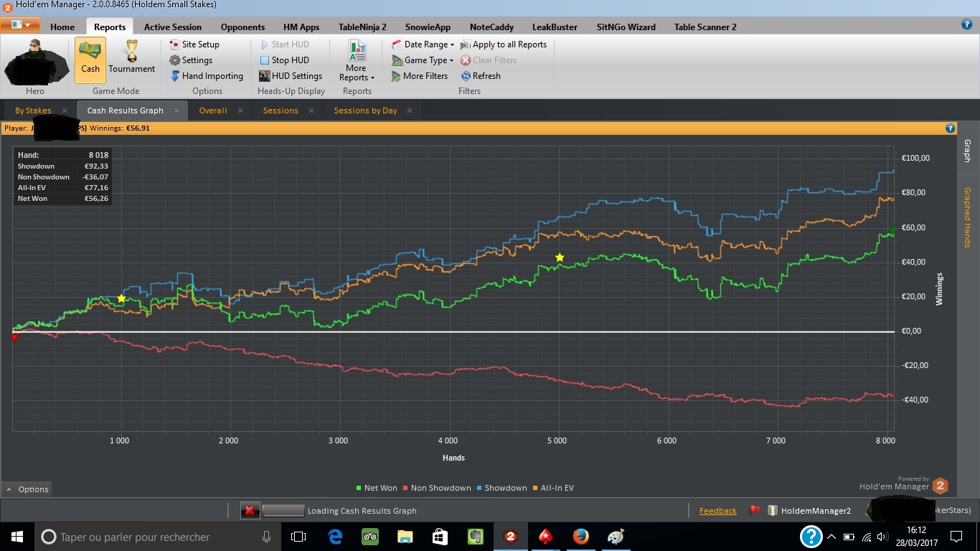Open the application menu button
This screenshot has width=980, height=551.
(x=20, y=25)
